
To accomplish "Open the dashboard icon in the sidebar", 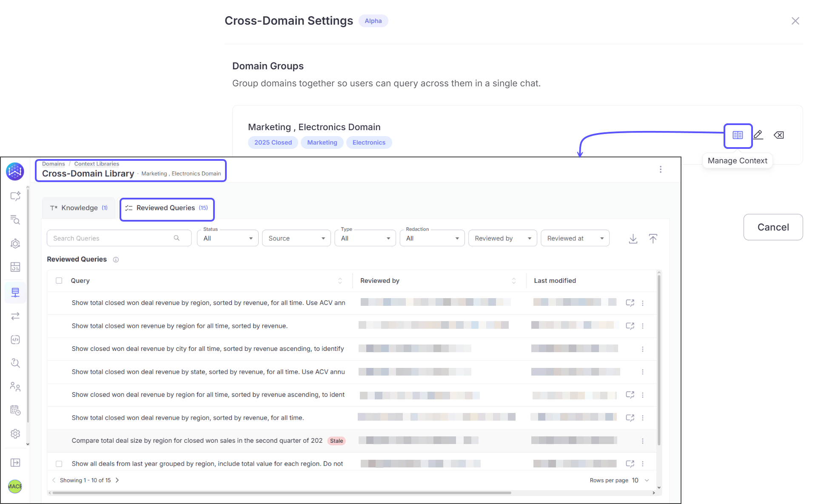I will click(15, 267).
